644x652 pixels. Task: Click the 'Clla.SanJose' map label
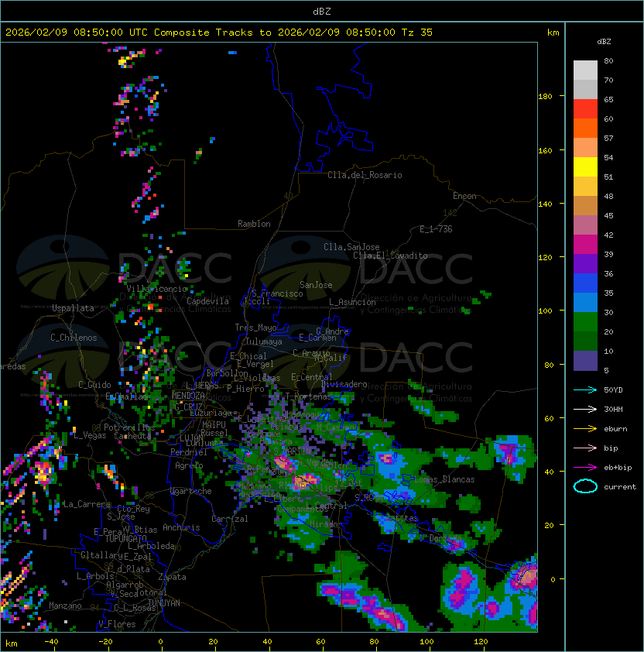point(351,247)
